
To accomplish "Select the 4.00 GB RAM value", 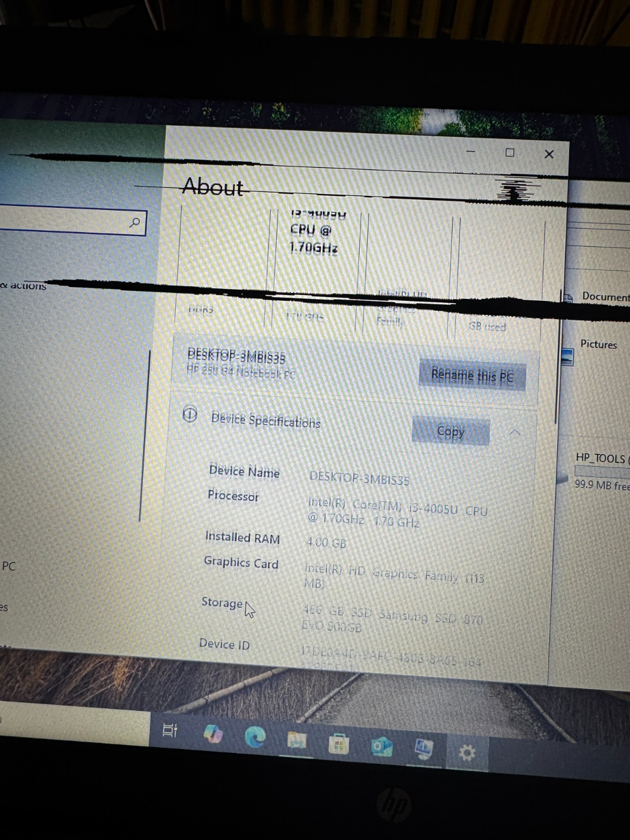I will pyautogui.click(x=327, y=542).
